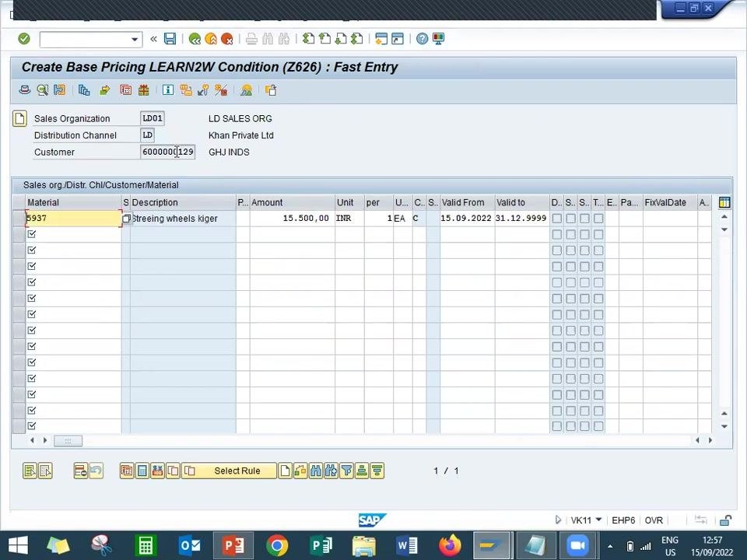Open table settings icon right of column headers
The width and height of the screenshot is (747, 560).
point(724,202)
